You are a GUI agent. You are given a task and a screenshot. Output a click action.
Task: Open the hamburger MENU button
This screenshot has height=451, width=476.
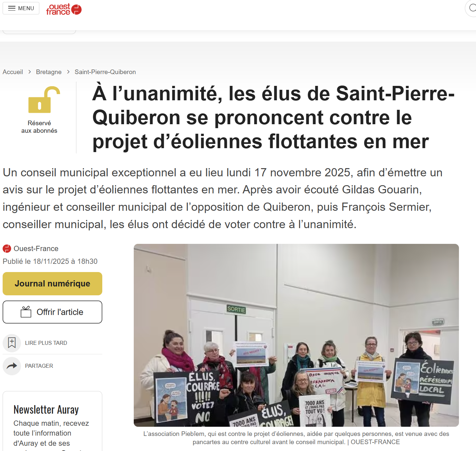[x=21, y=8]
